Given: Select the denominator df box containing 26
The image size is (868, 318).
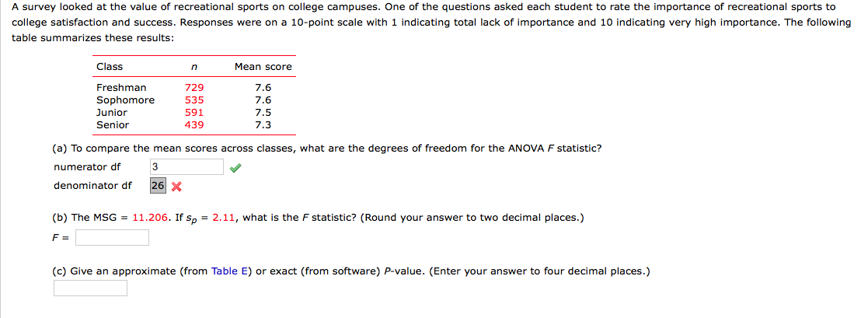Looking at the screenshot, I should click(x=158, y=186).
